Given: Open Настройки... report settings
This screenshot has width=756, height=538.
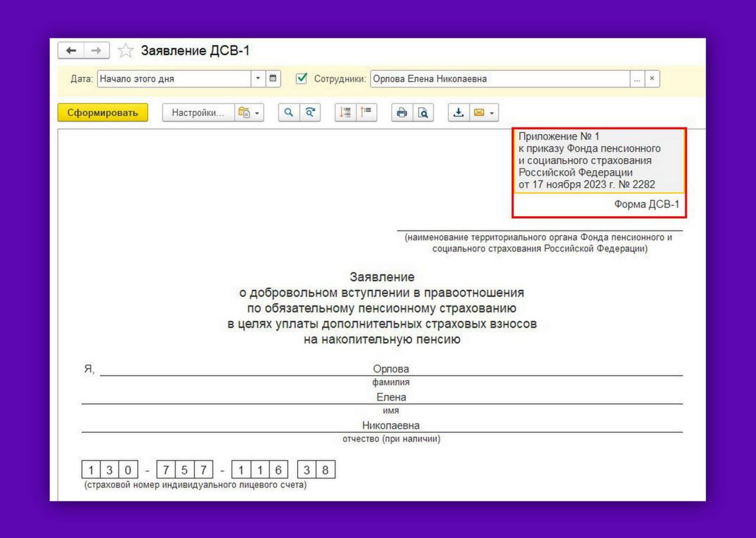Looking at the screenshot, I should 198,113.
